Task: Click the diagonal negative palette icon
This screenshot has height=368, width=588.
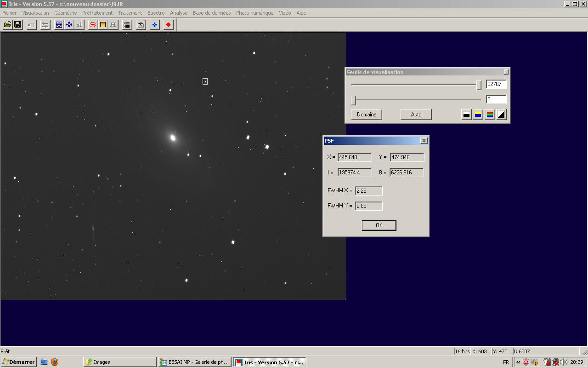Action: 501,115
